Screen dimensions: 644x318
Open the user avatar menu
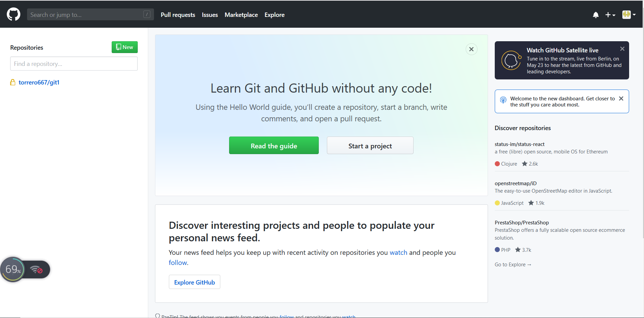coord(629,15)
